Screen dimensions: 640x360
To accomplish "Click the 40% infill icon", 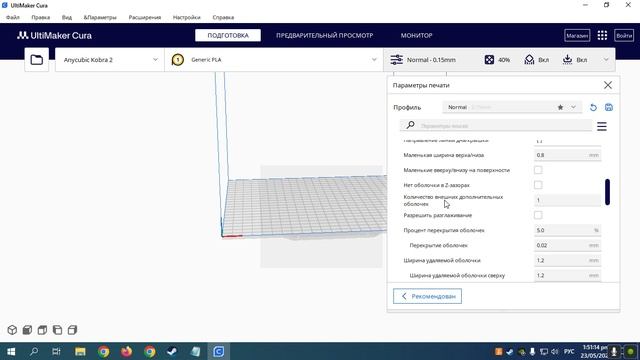I will click(x=489, y=60).
